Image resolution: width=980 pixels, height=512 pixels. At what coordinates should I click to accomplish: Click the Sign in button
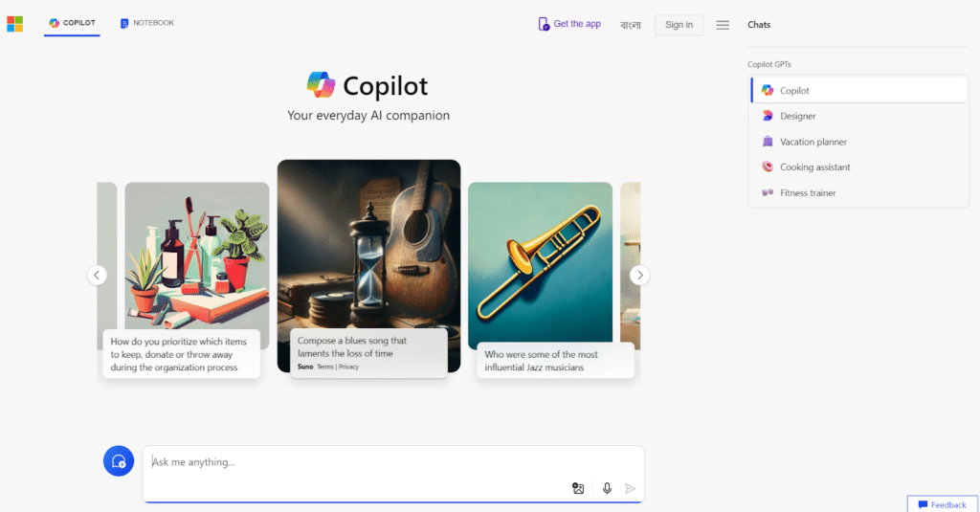point(679,24)
